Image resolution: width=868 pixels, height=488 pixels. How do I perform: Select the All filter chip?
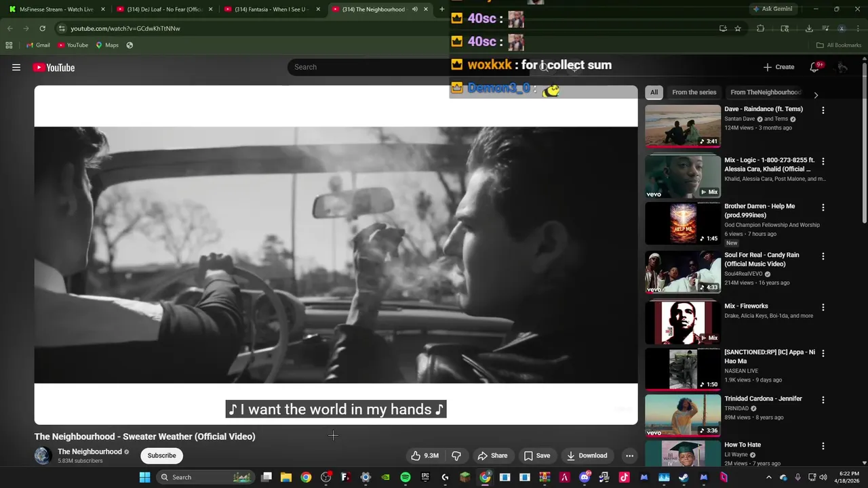click(654, 92)
